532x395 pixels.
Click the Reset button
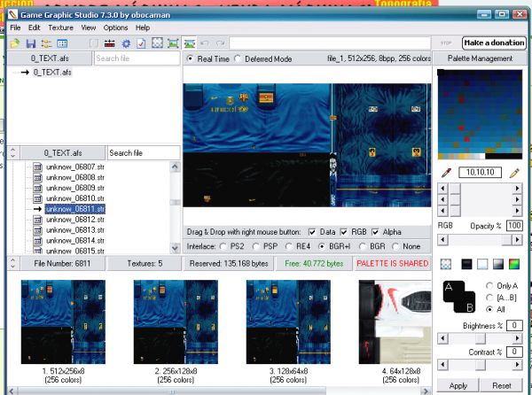[x=502, y=386]
